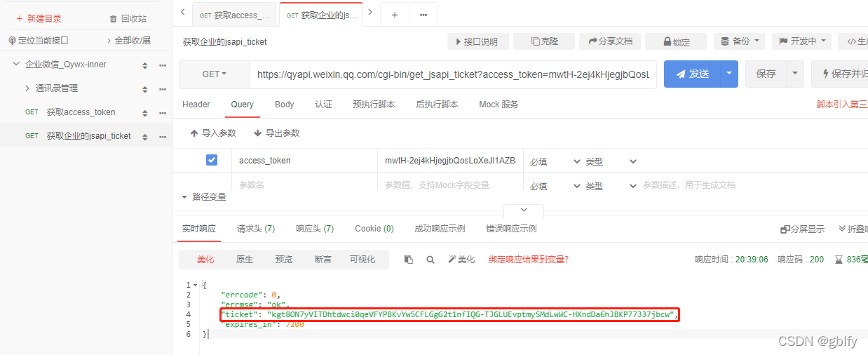
Task: Open the 响应头 (7) tab
Action: 315,229
